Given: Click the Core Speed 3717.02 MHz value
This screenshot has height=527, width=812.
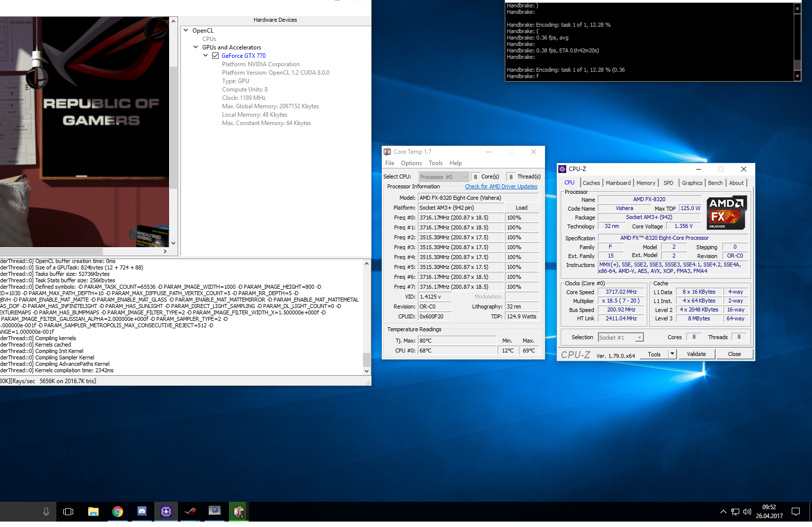Looking at the screenshot, I should 621,292.
